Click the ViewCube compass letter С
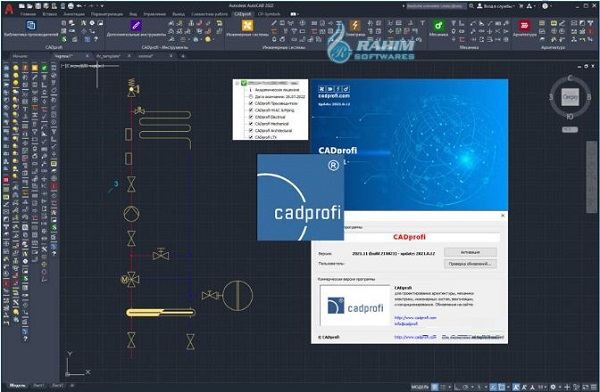This screenshot has height=392, width=600. point(570,78)
